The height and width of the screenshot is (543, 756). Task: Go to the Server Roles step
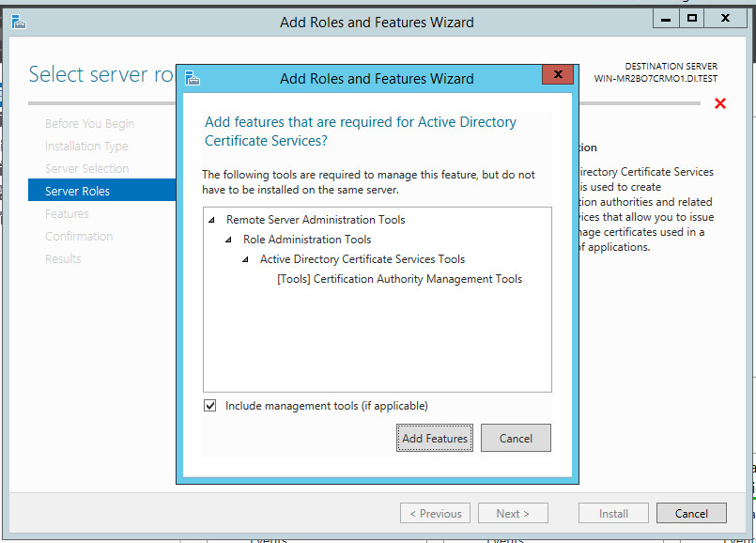(x=77, y=191)
